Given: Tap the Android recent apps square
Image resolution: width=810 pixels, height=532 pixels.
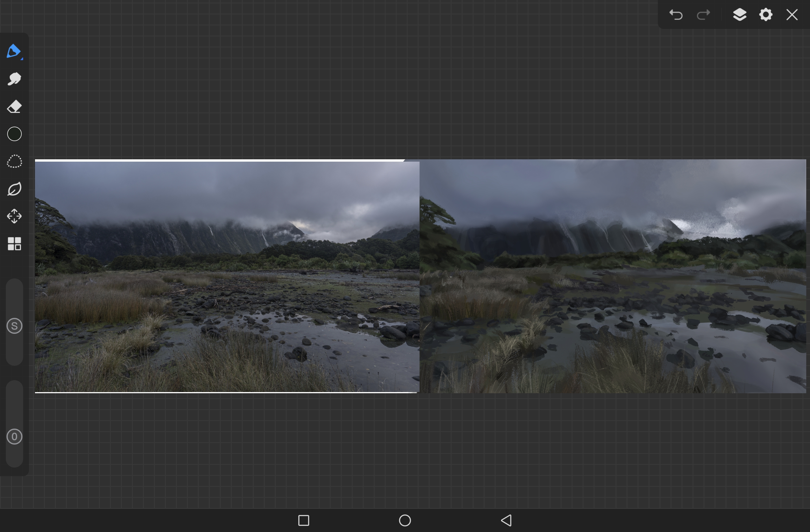Looking at the screenshot, I should tap(303, 520).
